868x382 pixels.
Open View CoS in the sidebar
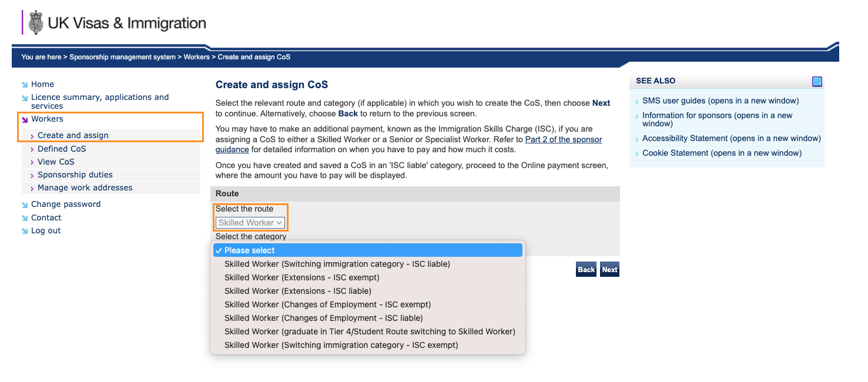coord(56,162)
